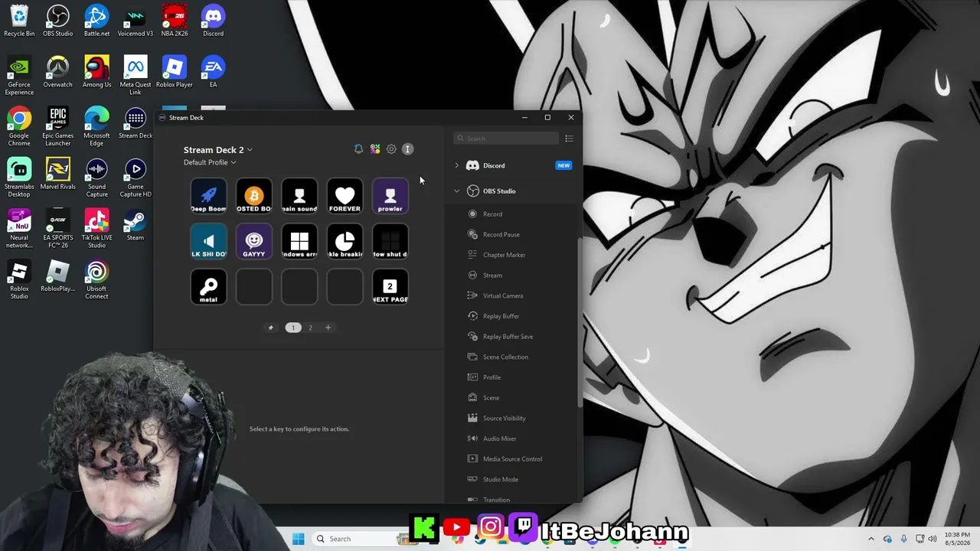Select the Windows error key

tap(299, 242)
